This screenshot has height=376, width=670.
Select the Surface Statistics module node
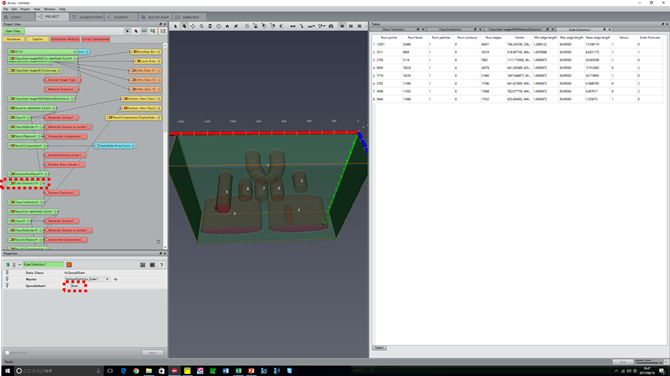[62, 193]
